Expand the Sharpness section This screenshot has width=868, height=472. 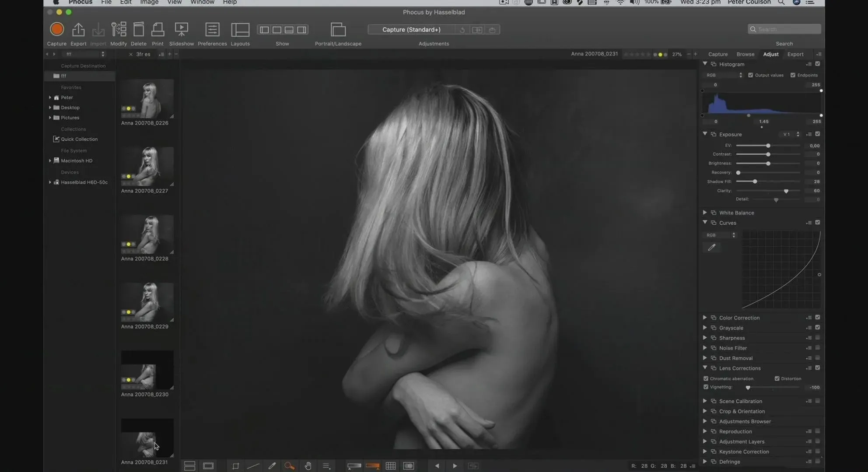pos(705,338)
